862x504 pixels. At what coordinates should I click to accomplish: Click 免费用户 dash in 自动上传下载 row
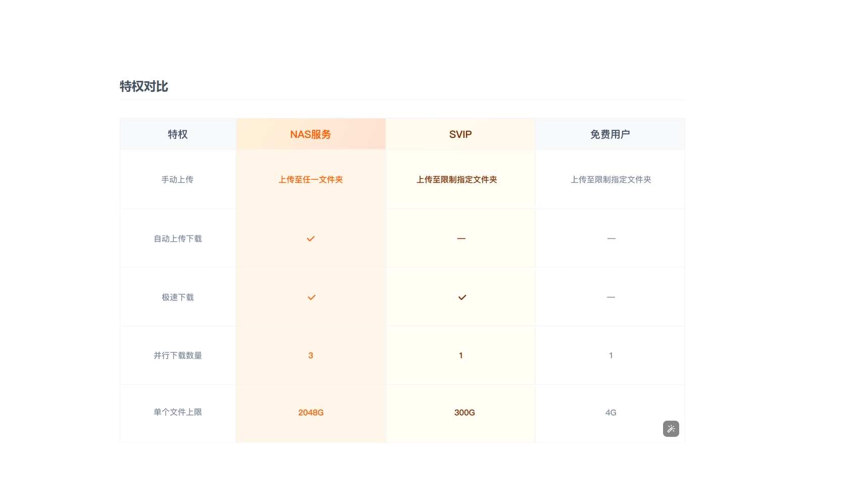[611, 238]
